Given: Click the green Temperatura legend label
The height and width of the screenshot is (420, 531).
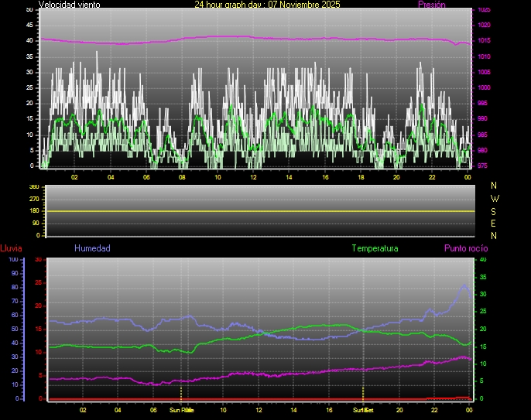Looking at the screenshot, I should tap(375, 248).
